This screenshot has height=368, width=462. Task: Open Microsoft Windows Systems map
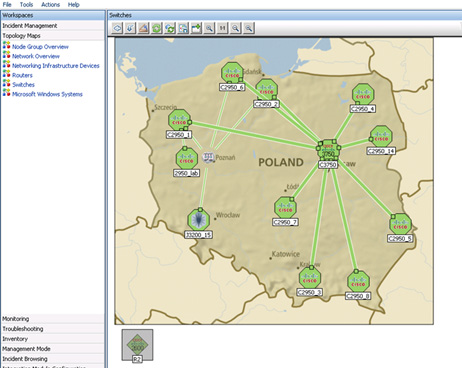pyautogui.click(x=47, y=94)
